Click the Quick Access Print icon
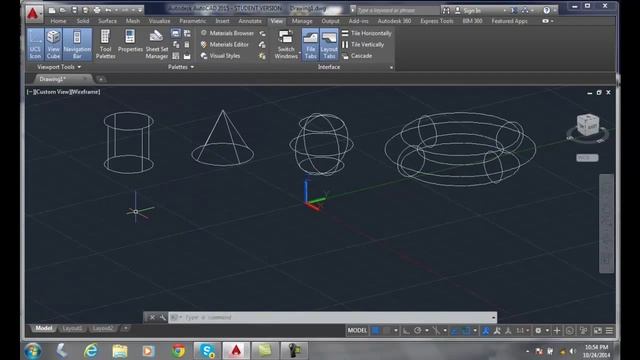 97,10
